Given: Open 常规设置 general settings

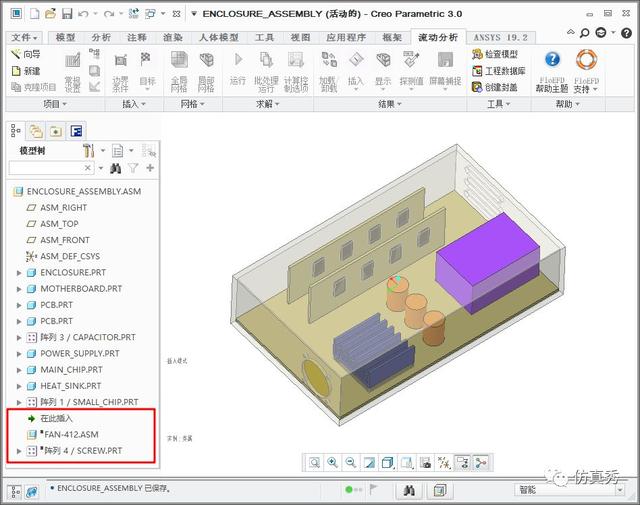Looking at the screenshot, I should pos(72,72).
